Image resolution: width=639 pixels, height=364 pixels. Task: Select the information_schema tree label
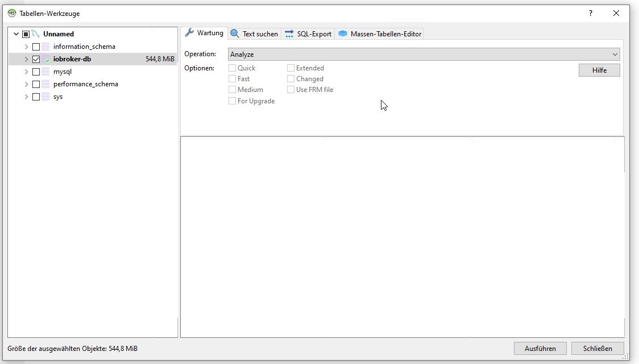(x=84, y=47)
